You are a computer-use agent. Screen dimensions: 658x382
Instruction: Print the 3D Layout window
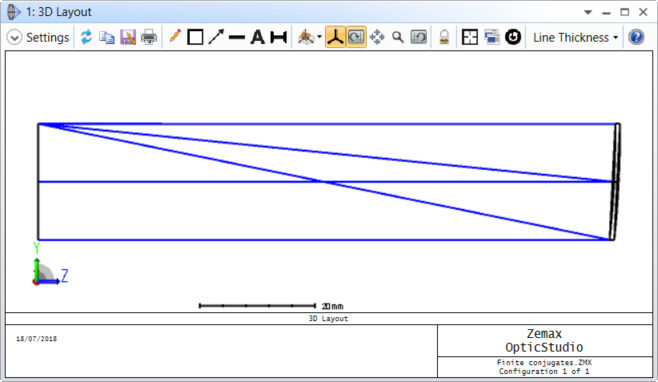coord(149,37)
